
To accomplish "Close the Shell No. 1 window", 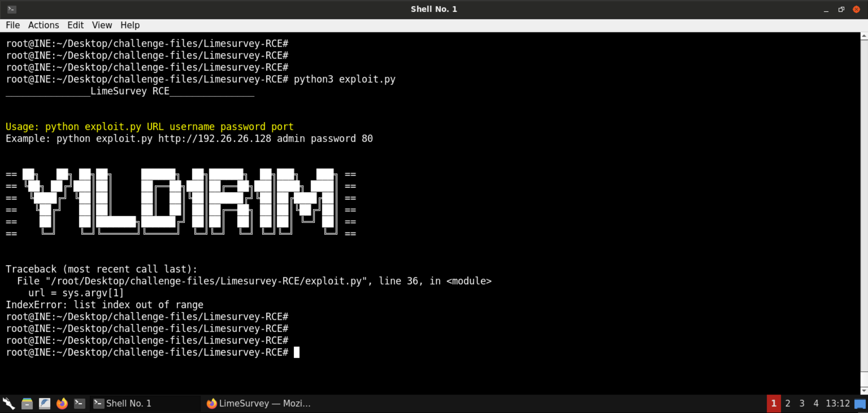I will (x=856, y=9).
